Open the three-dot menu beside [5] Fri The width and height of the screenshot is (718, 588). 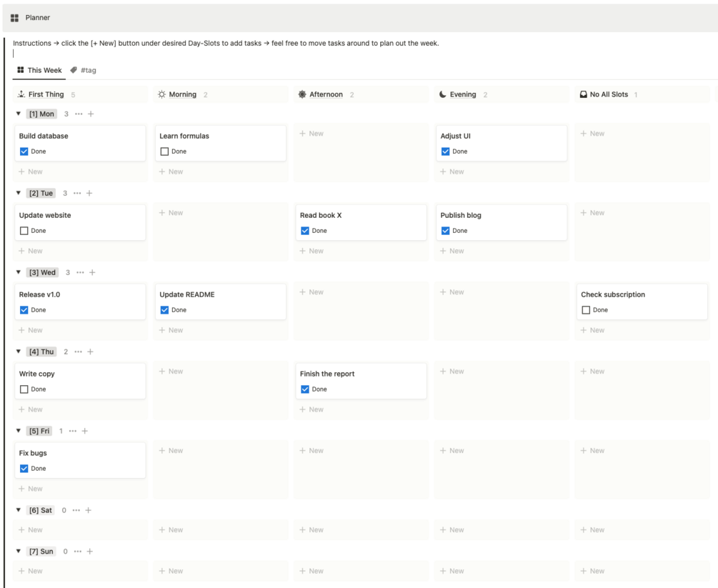click(x=73, y=432)
